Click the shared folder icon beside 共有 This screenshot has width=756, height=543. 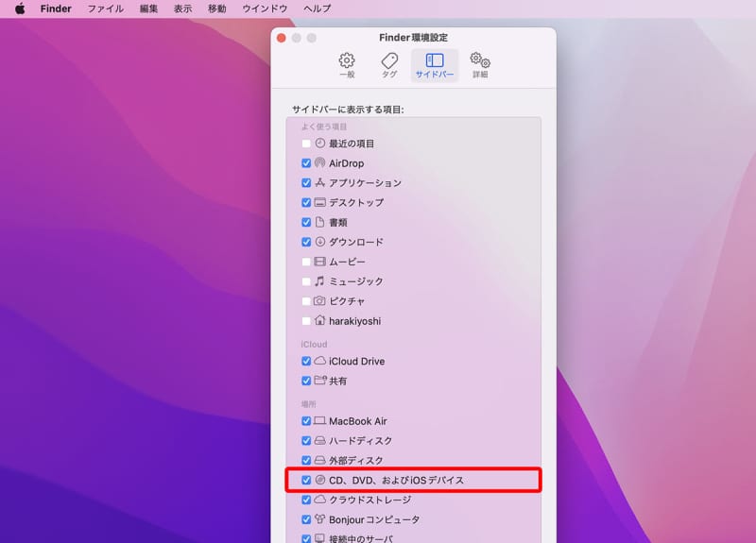(320, 381)
